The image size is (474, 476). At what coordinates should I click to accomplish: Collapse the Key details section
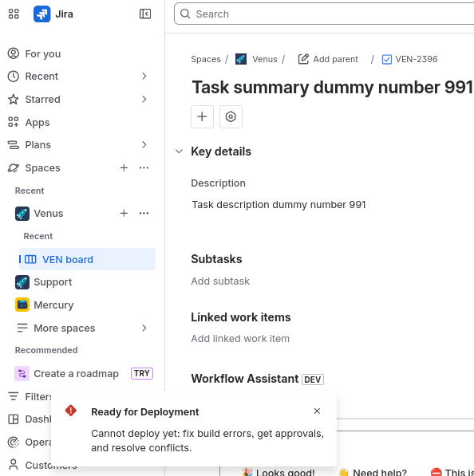pos(180,151)
